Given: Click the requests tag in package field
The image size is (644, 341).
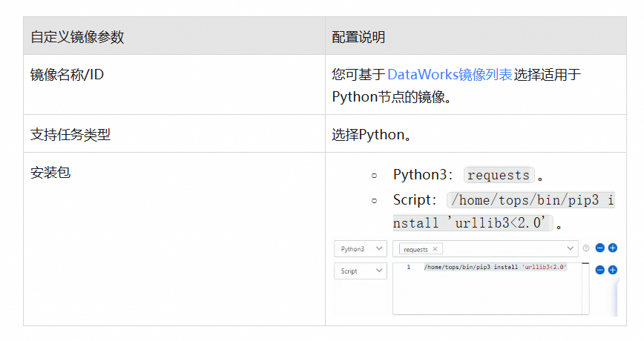Looking at the screenshot, I should pos(421,249).
